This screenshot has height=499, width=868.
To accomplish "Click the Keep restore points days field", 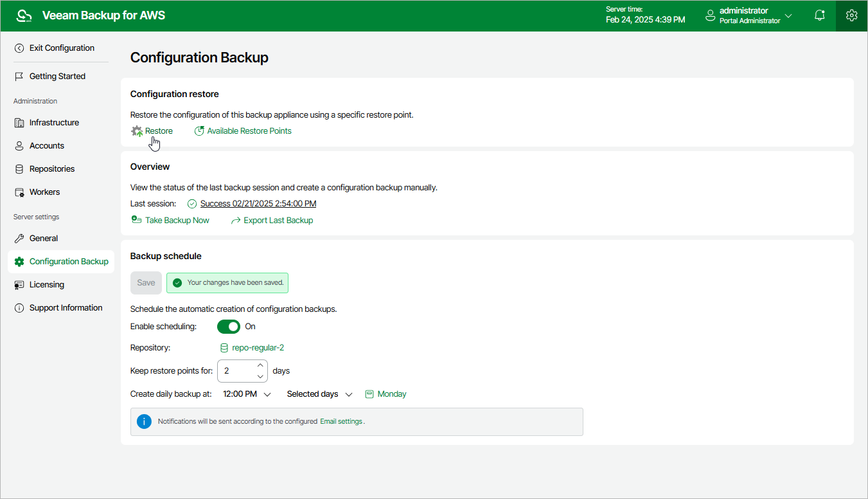I will click(236, 371).
